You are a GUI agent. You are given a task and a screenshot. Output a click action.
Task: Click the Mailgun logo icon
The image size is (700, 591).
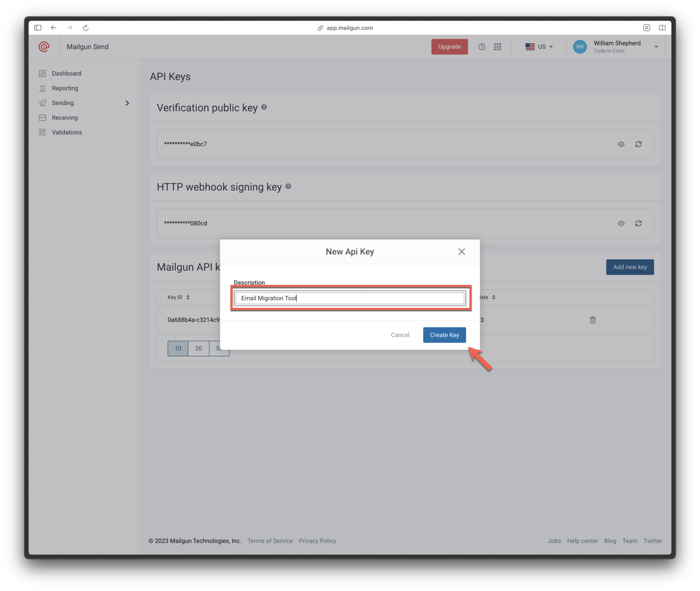tap(44, 47)
